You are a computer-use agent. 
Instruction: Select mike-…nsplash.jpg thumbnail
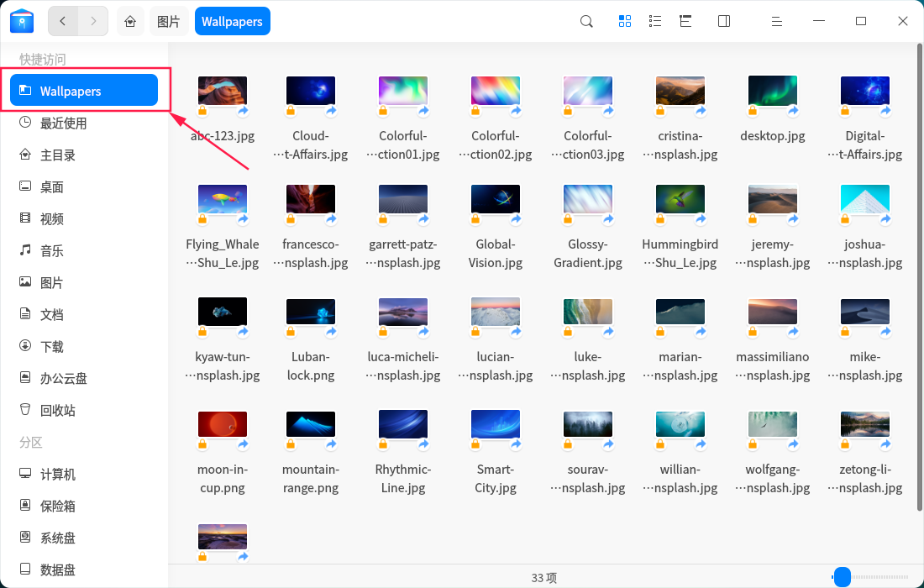[x=865, y=311]
